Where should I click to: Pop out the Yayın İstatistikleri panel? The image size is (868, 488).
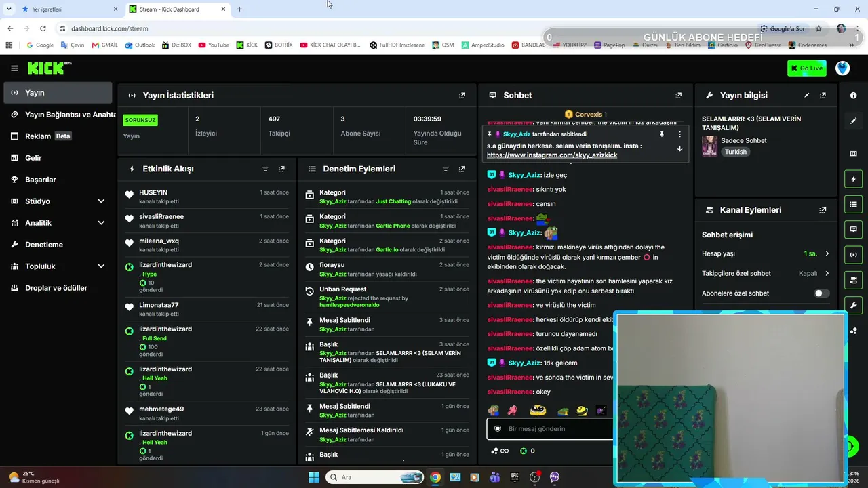pos(462,96)
